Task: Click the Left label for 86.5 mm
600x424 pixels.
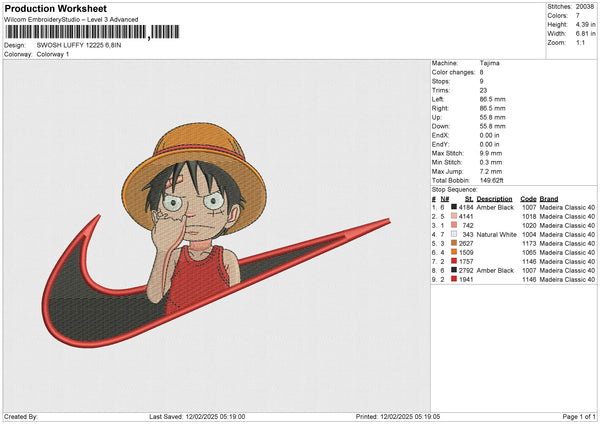Action: tap(438, 99)
